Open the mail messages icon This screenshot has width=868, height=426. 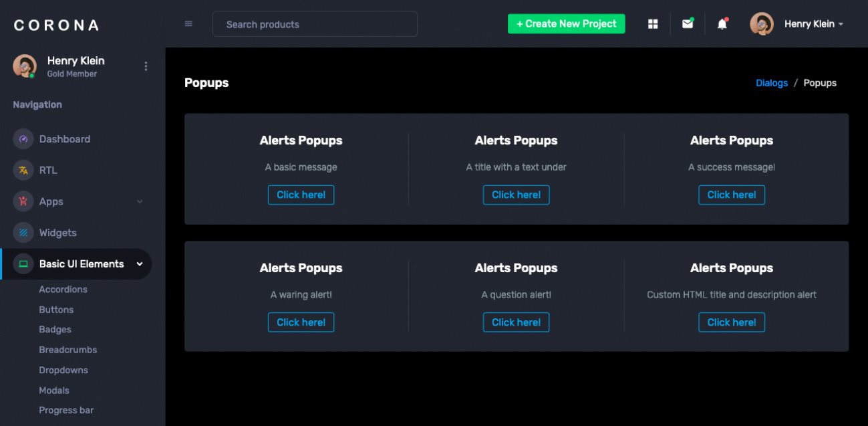pyautogui.click(x=687, y=24)
